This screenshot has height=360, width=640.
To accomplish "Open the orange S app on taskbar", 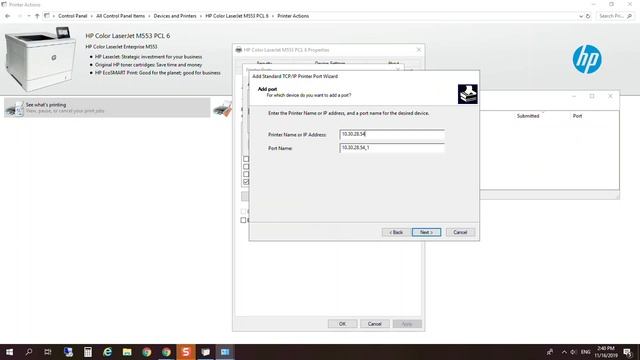I will (x=186, y=352).
